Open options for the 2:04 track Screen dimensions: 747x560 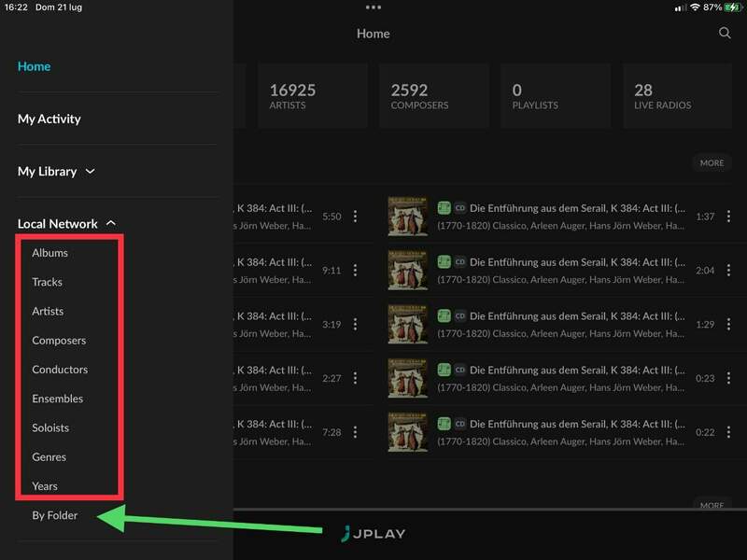[x=728, y=270]
